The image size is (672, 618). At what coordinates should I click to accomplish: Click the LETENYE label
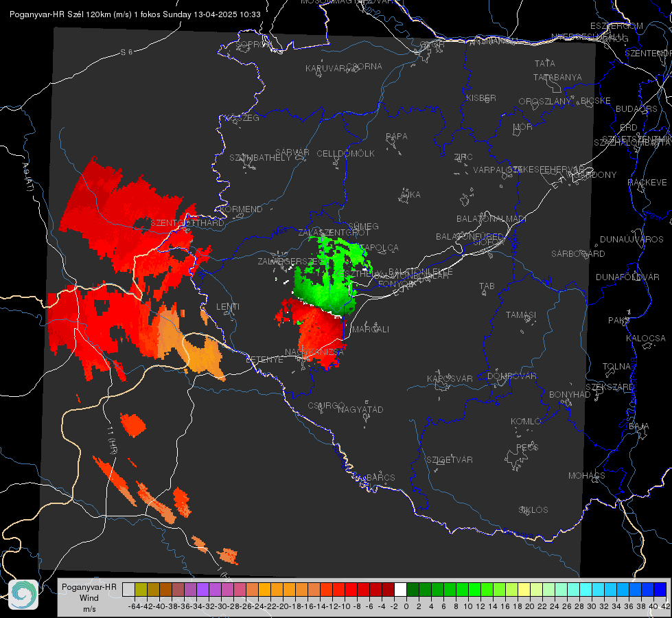point(264,360)
